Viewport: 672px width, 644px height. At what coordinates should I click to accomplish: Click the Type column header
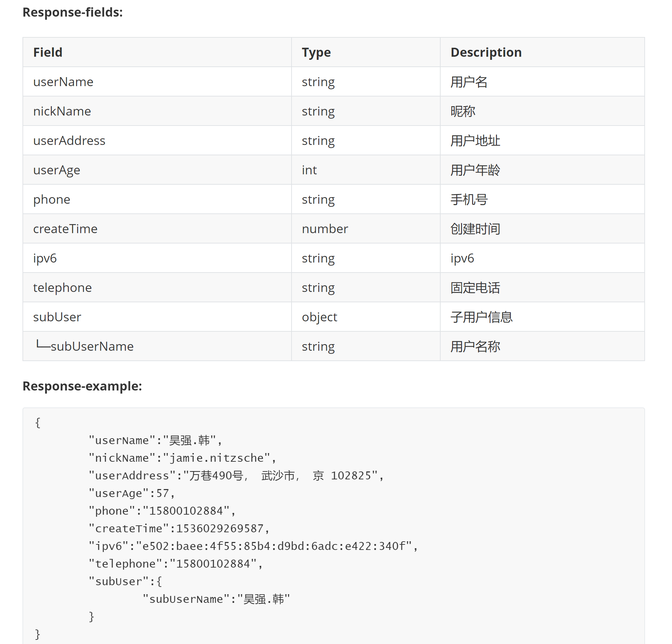pyautogui.click(x=366, y=52)
